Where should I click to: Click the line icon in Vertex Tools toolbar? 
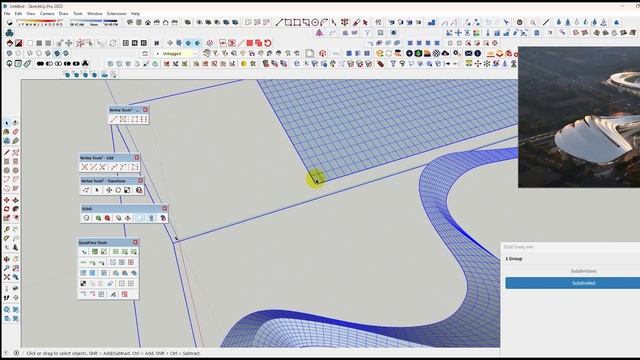pyautogui.click(x=114, y=119)
